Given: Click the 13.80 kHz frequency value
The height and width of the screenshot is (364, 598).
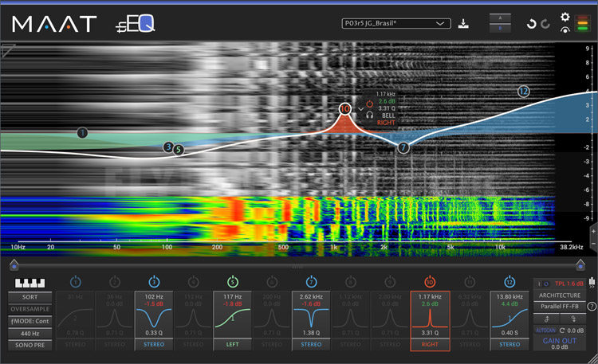Looking at the screenshot, I should [x=509, y=296].
